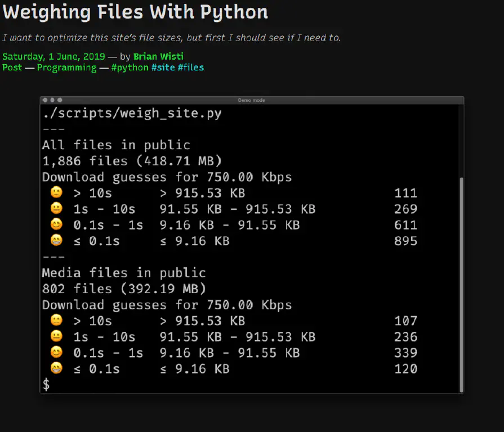
Task: Click the $ prompt in the terminal
Action: [x=46, y=385]
